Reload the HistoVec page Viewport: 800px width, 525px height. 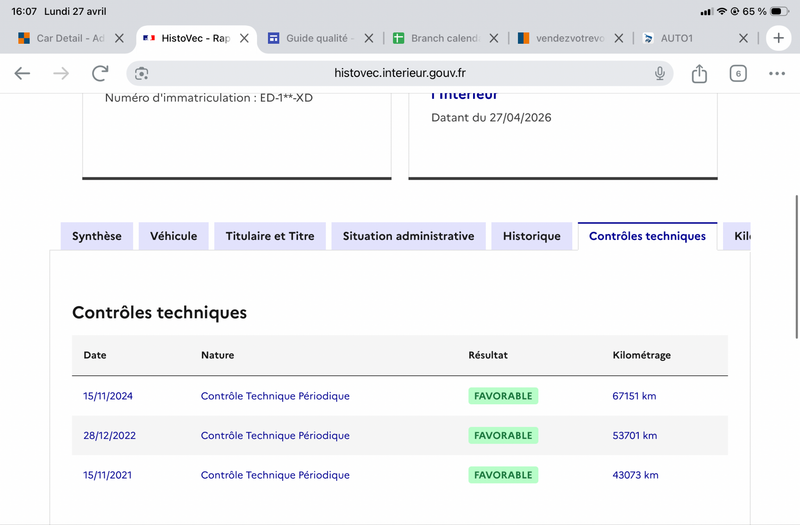(x=100, y=73)
